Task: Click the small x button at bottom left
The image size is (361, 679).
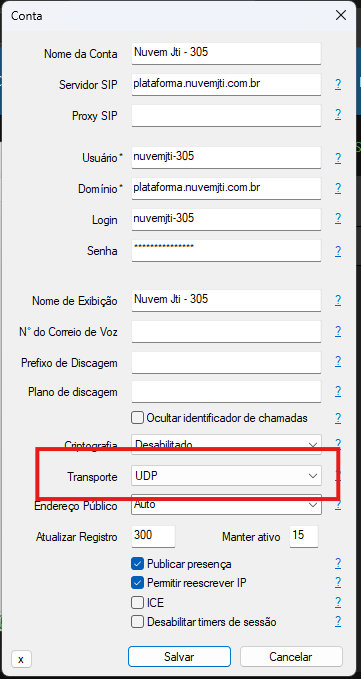Action: coord(21,660)
